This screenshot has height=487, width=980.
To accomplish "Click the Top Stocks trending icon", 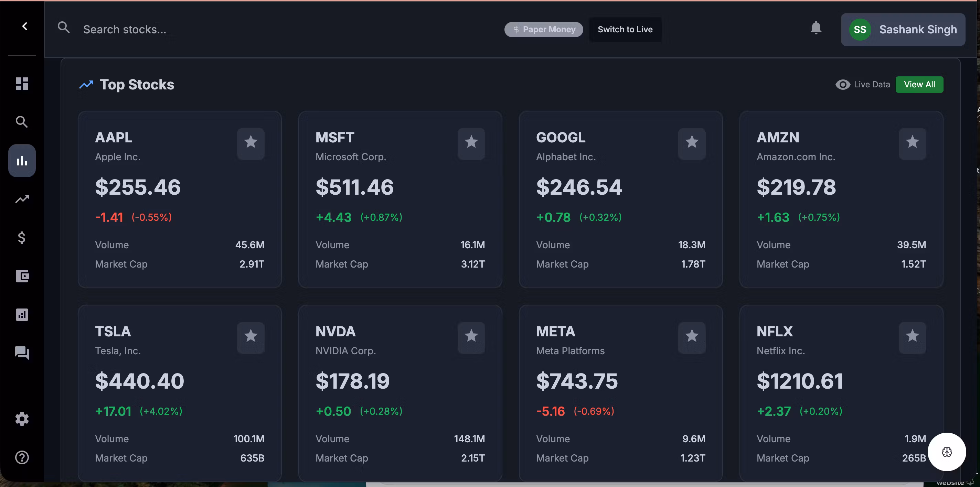I will 86,84.
